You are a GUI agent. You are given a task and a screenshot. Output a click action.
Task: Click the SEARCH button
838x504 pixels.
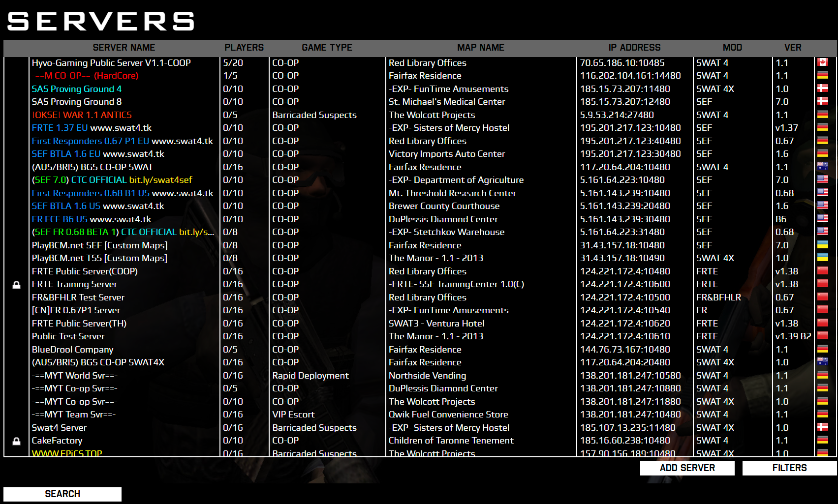click(x=62, y=494)
